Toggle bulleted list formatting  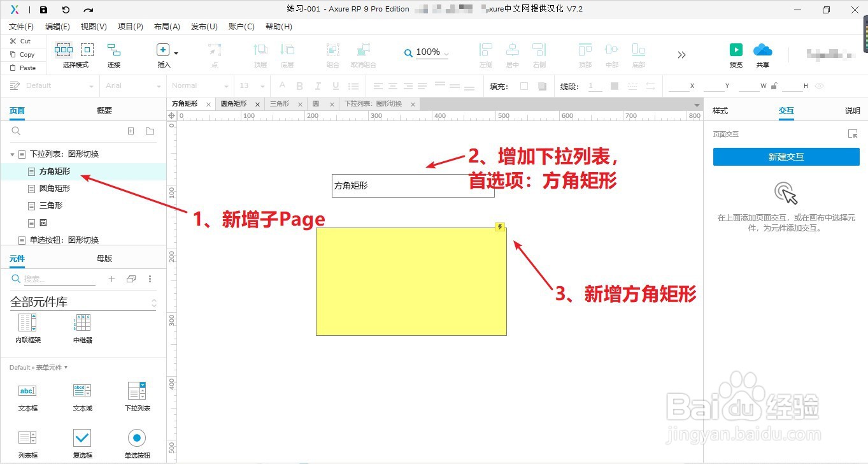point(354,86)
